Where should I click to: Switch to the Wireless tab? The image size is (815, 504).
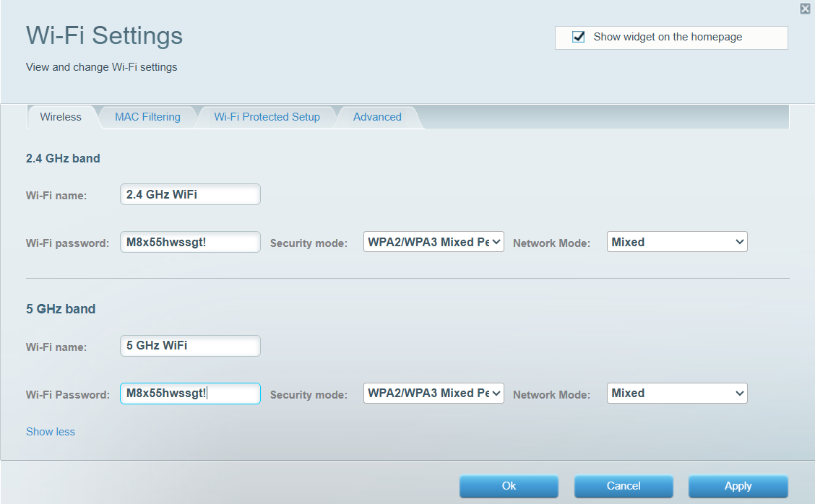61,117
